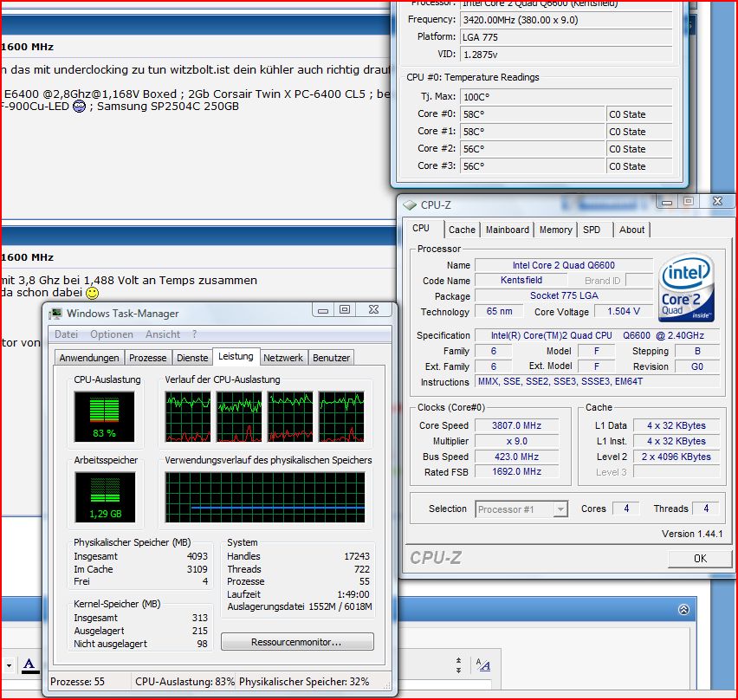Click the editor resize double-arrow icon

[x=458, y=665]
